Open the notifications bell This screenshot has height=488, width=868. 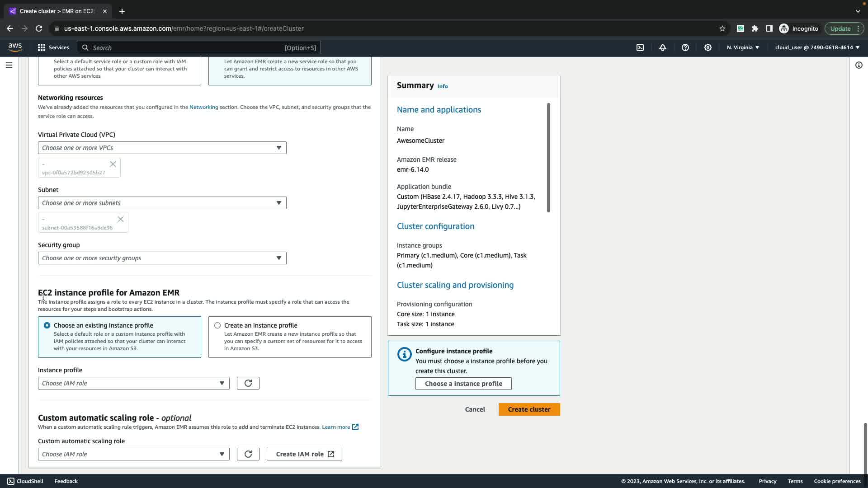(663, 47)
